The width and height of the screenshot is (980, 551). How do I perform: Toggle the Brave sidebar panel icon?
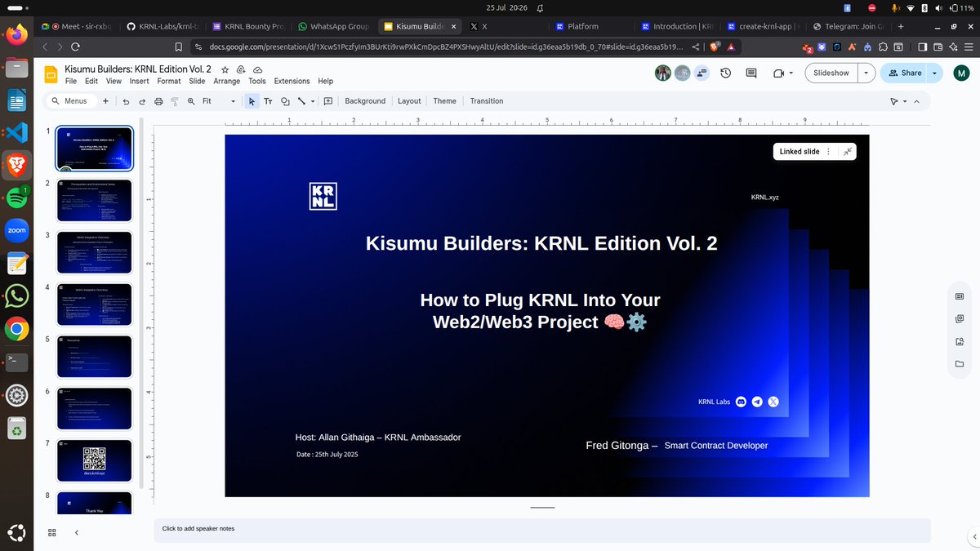(x=923, y=47)
